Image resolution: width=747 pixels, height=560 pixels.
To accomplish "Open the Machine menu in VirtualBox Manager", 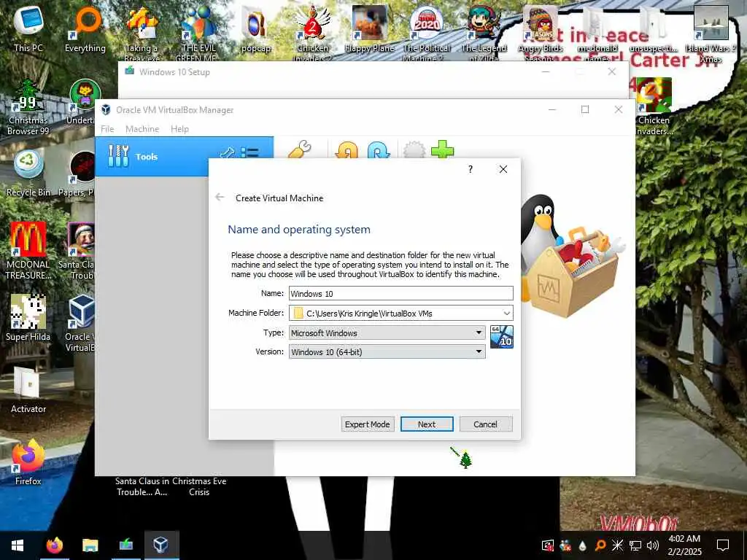I will tap(142, 128).
